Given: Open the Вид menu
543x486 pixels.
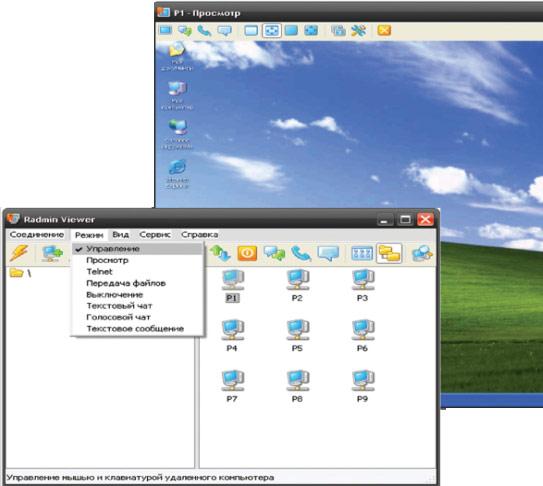Looking at the screenshot, I should [121, 235].
